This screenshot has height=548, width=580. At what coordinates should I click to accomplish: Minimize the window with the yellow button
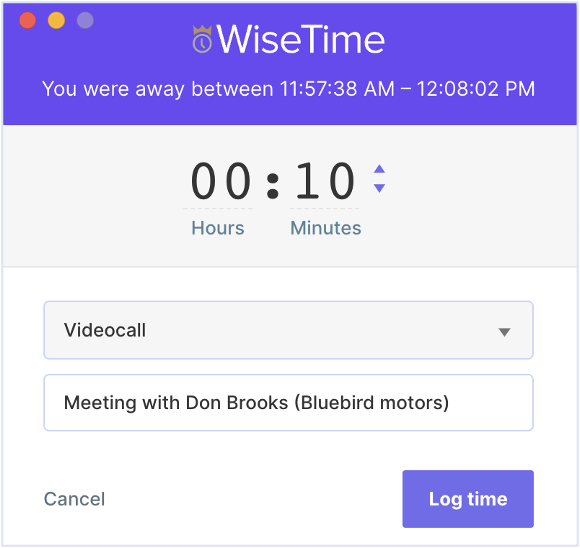(x=56, y=20)
